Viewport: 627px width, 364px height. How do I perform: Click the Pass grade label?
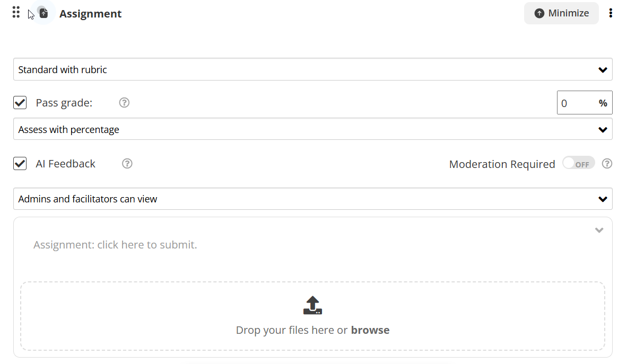64,103
